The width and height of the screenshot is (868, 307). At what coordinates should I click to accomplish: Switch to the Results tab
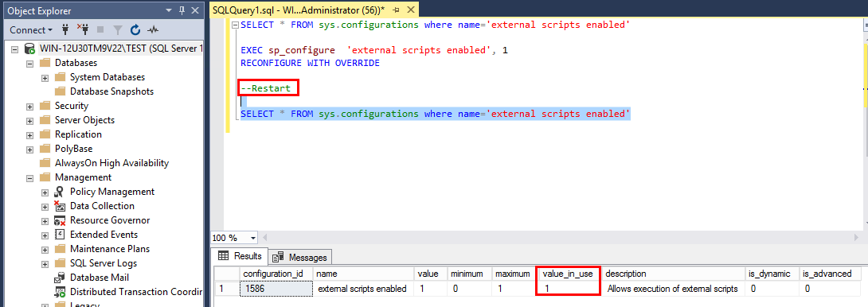tap(240, 256)
